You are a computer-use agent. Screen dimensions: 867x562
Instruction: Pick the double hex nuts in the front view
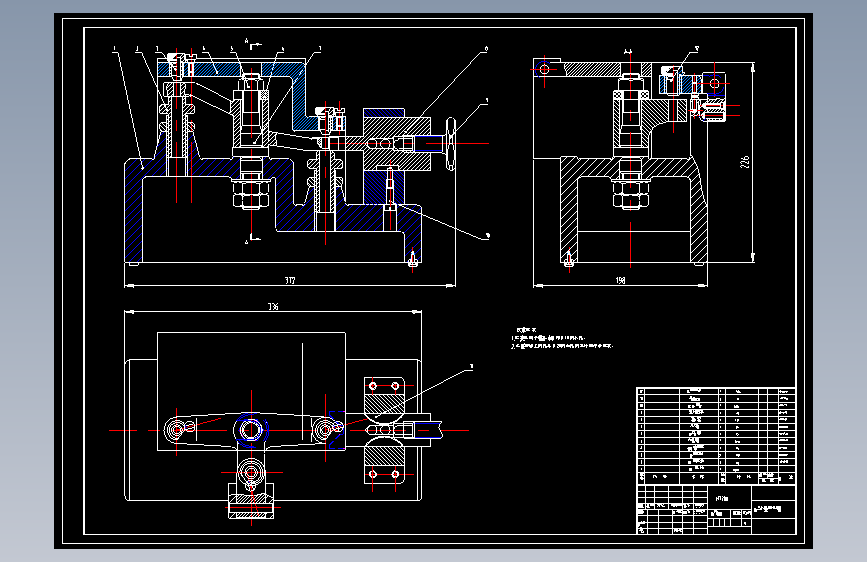(x=251, y=193)
